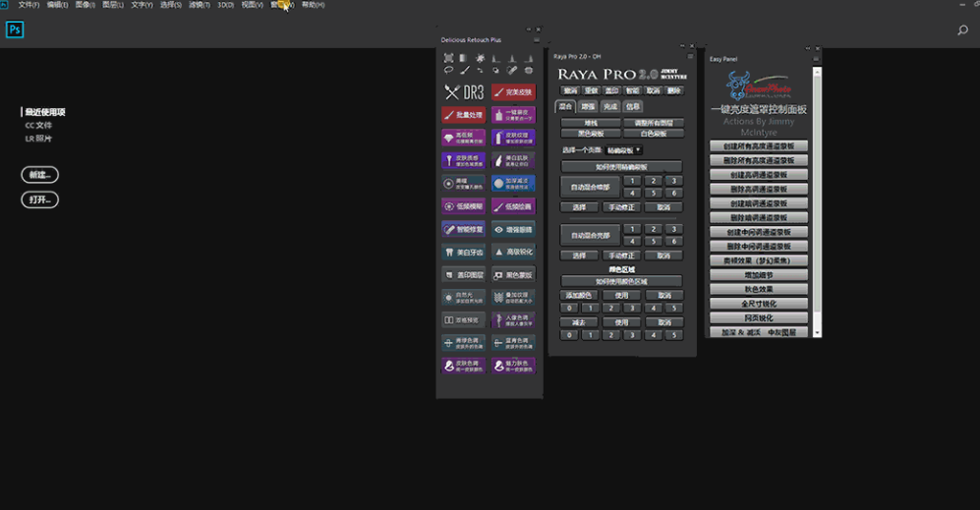
Task: Click the DR3 logo button
Action: click(463, 92)
